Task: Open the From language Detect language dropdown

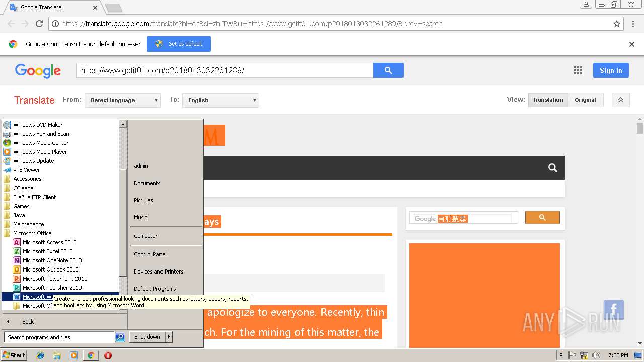Action: pyautogui.click(x=123, y=100)
